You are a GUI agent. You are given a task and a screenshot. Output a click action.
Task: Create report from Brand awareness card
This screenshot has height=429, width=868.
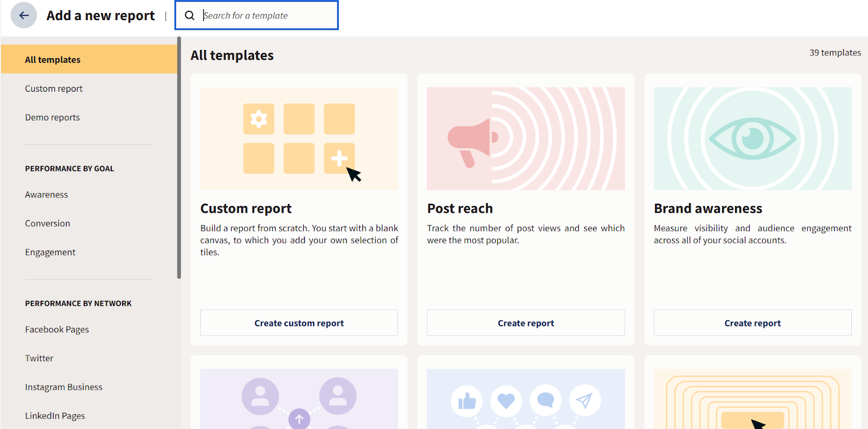[752, 323]
